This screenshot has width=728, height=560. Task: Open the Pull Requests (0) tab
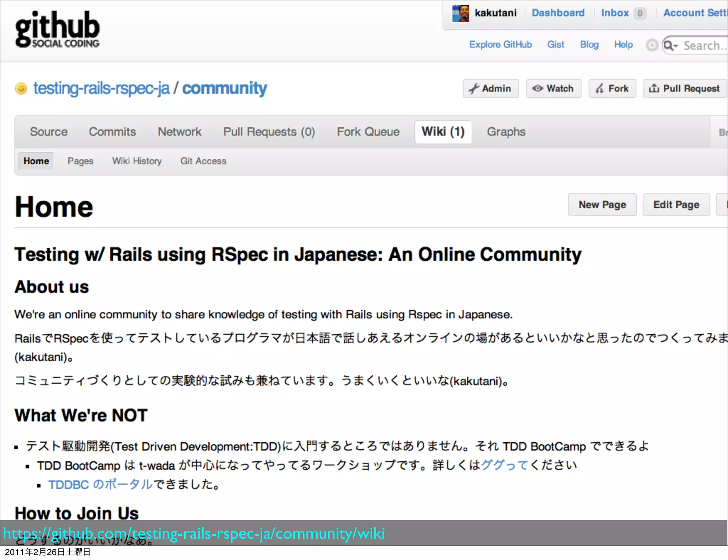269,132
